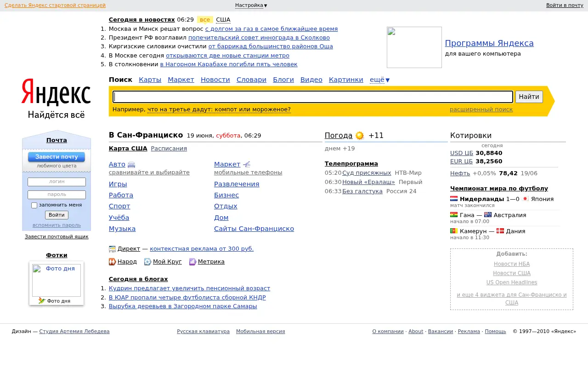Open the Вакансии footer link
Viewport: 588px width, 368px height.
(x=441, y=331)
